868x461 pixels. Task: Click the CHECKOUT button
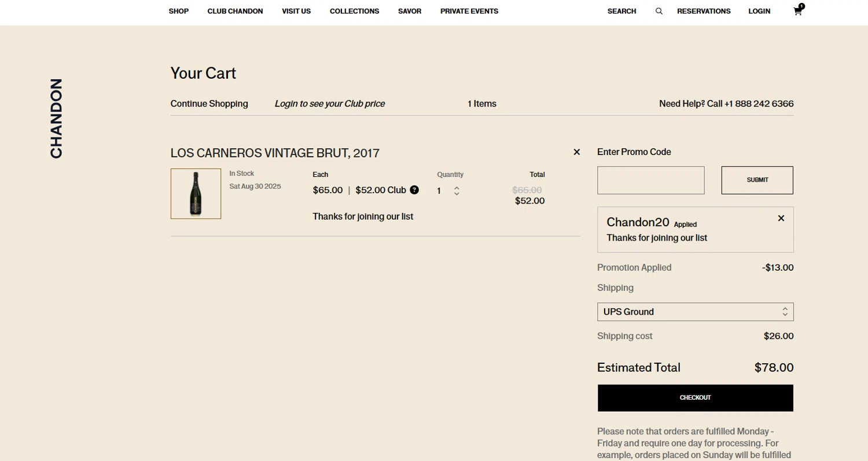(x=695, y=398)
